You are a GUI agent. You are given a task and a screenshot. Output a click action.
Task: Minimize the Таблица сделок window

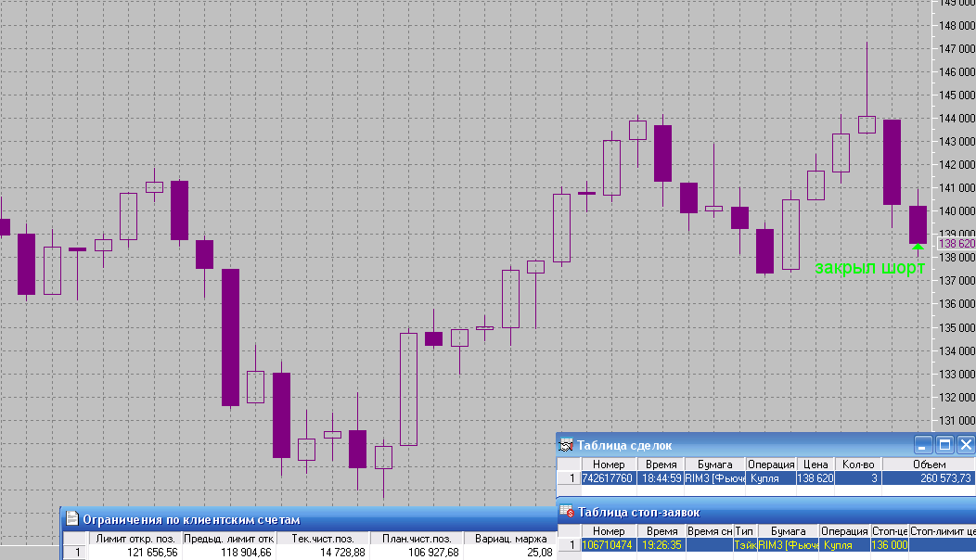click(x=923, y=444)
